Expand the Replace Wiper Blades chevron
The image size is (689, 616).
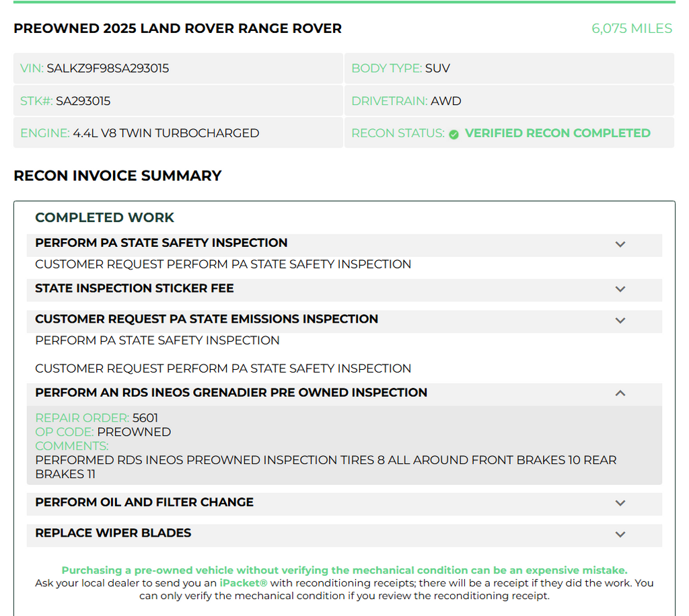click(x=620, y=535)
